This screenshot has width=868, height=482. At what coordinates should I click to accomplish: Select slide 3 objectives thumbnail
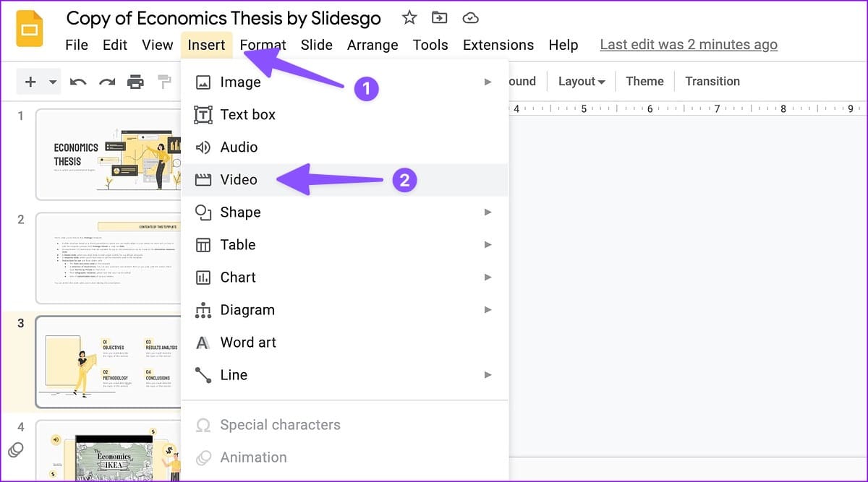[108, 362]
